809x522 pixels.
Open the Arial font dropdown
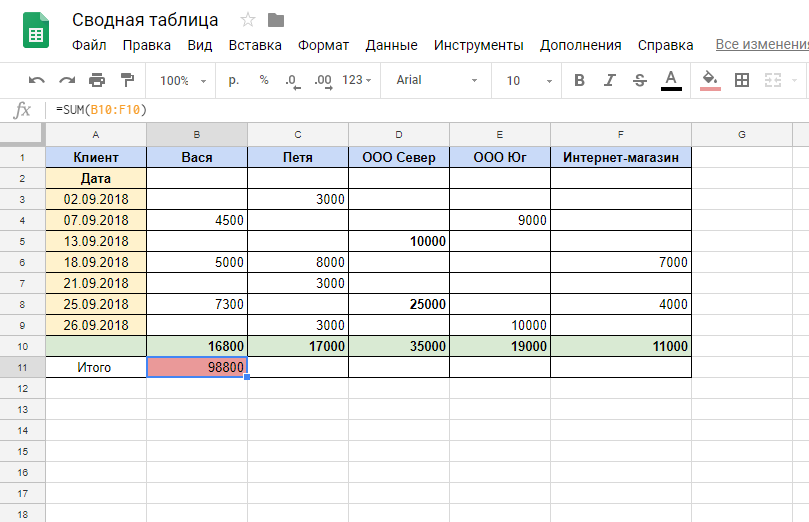(x=437, y=80)
